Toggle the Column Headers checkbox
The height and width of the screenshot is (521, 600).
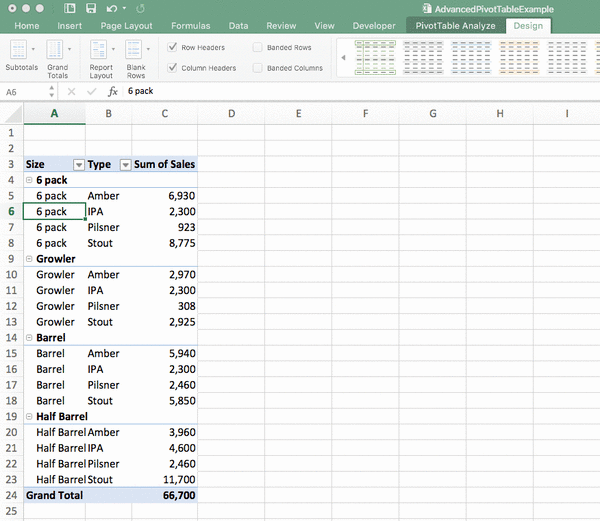173,68
